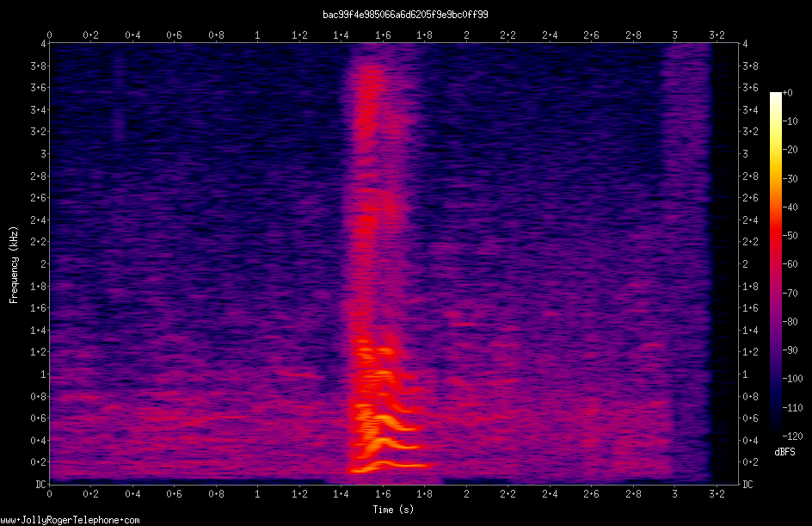Click the 3·2 tick on the top time axis
Viewport: 812px width, 526px height.
tap(717, 34)
